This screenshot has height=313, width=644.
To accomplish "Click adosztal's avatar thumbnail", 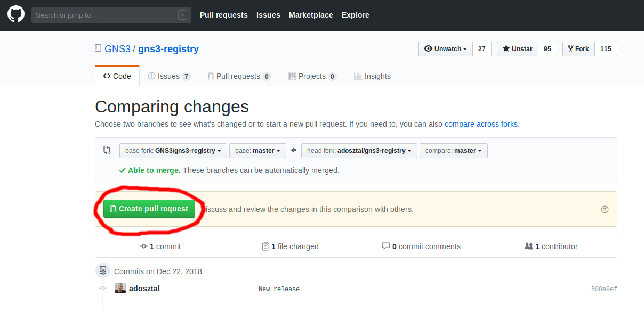I will click(x=120, y=289).
